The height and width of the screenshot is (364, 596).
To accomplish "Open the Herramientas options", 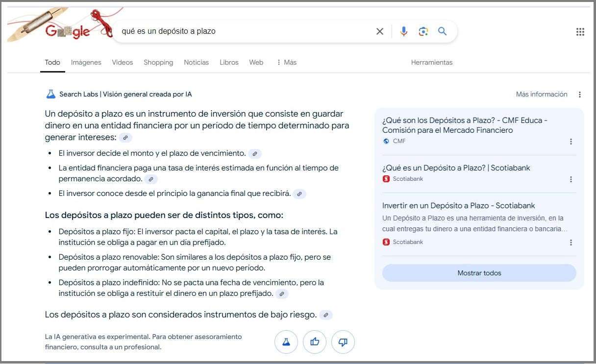I will pos(432,62).
